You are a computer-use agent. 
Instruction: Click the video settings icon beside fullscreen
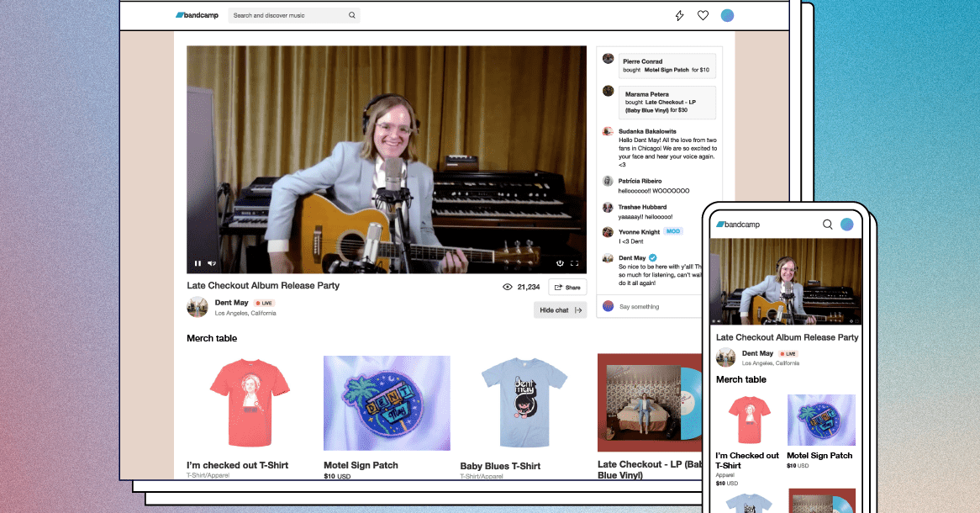[x=560, y=263]
